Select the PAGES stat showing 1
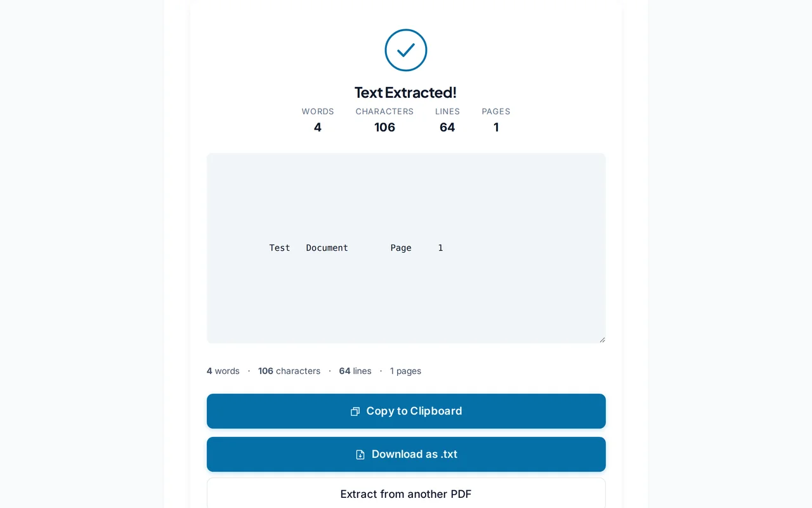This screenshot has width=812, height=508. pyautogui.click(x=495, y=121)
